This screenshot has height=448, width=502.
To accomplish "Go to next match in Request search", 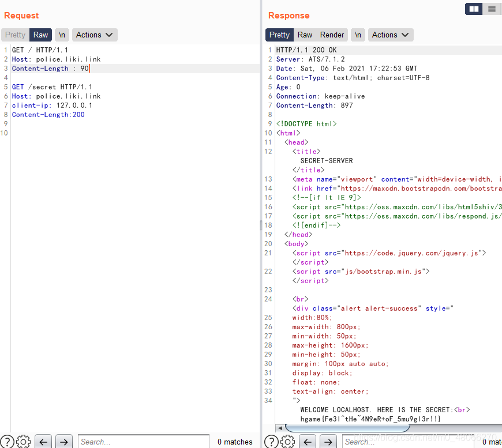I will pos(63,442).
